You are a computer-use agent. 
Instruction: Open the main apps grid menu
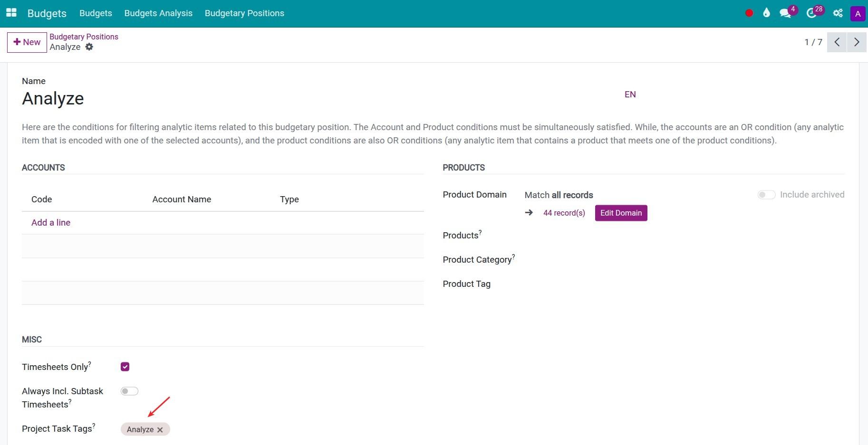tap(11, 13)
